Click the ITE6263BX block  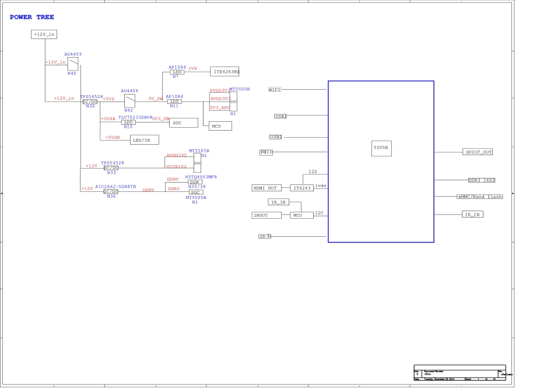[225, 72]
